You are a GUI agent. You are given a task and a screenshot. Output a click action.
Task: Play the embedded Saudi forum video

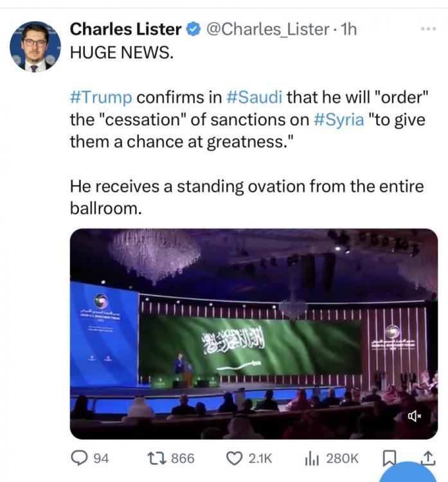click(253, 334)
